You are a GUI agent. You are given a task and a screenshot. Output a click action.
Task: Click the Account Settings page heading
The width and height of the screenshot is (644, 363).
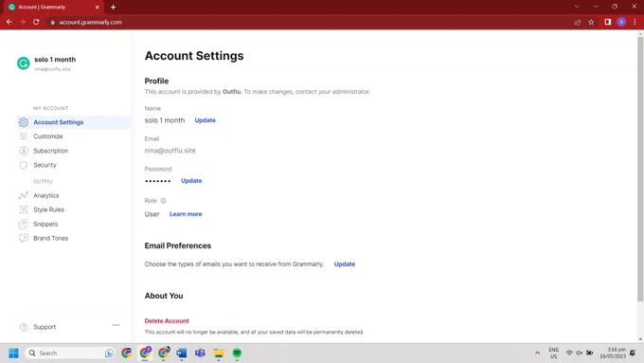[194, 56]
